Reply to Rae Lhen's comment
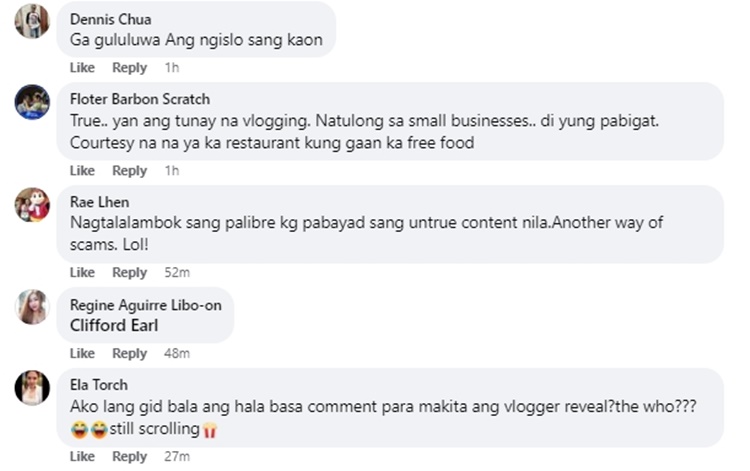Viewport: 750px width, 471px height. (x=129, y=273)
